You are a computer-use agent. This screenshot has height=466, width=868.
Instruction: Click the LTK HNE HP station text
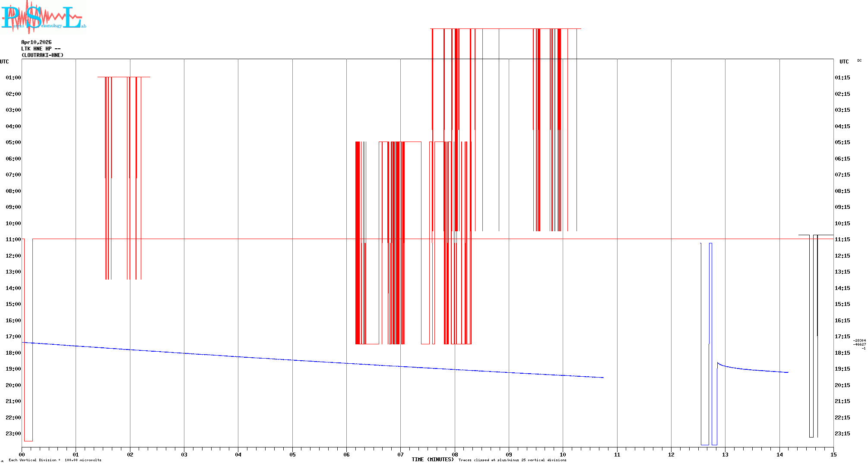click(x=41, y=49)
